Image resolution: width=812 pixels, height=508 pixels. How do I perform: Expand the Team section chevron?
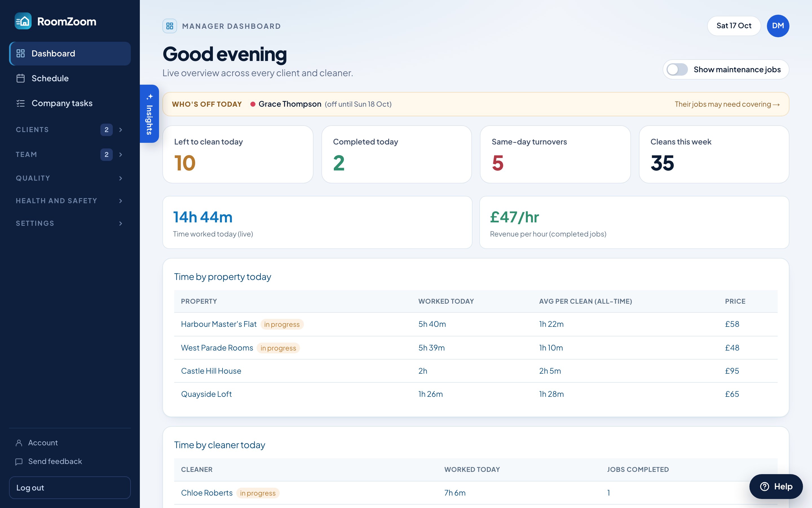(x=121, y=155)
